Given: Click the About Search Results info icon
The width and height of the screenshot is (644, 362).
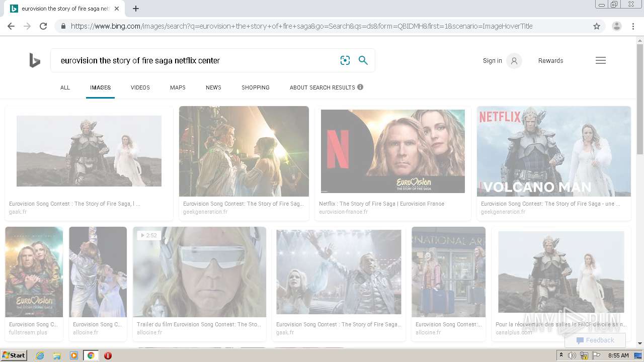Looking at the screenshot, I should (x=360, y=87).
